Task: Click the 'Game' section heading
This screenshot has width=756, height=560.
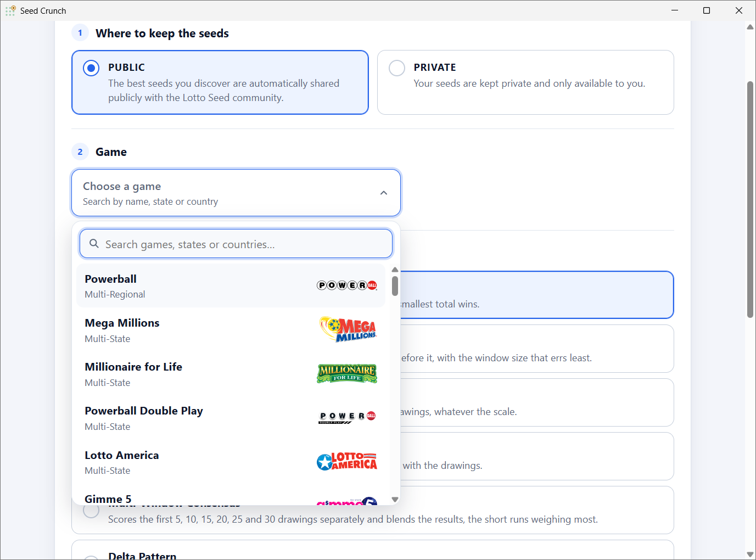Action: pyautogui.click(x=111, y=152)
